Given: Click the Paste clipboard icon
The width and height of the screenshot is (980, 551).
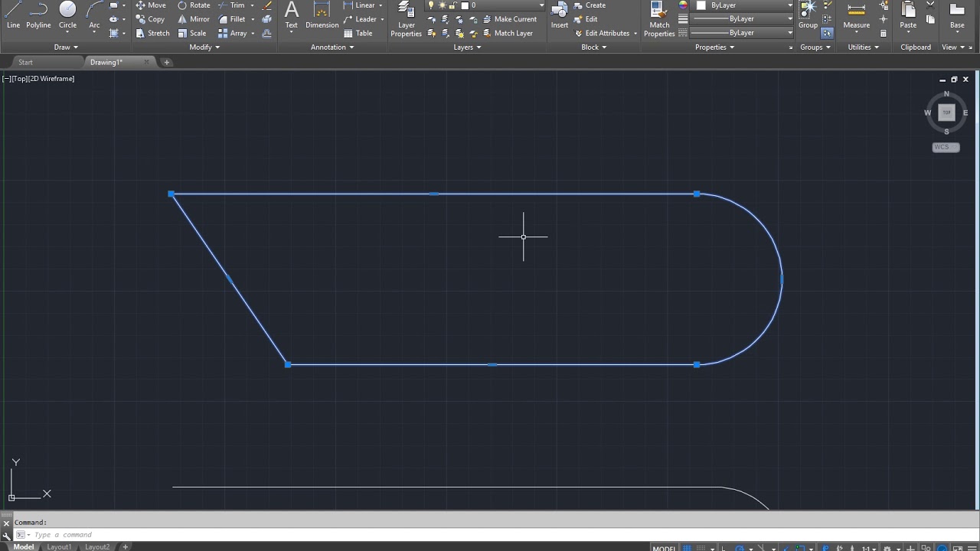Looking at the screenshot, I should pos(908,15).
